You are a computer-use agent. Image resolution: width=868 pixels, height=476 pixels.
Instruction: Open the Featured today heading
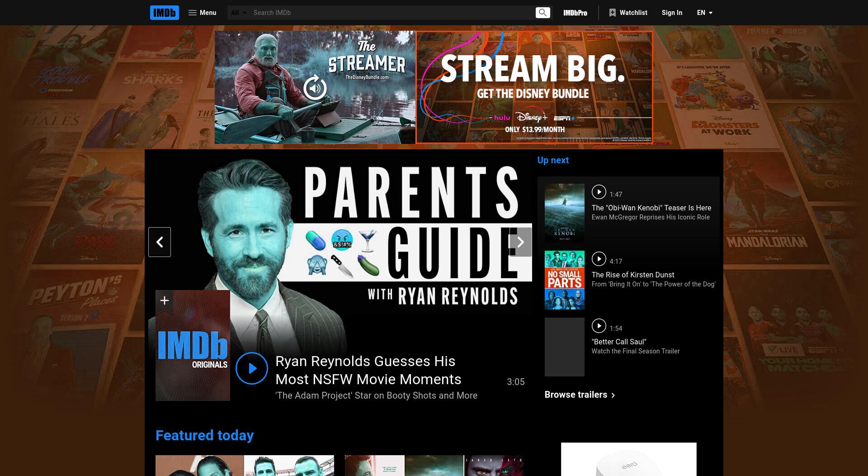204,435
